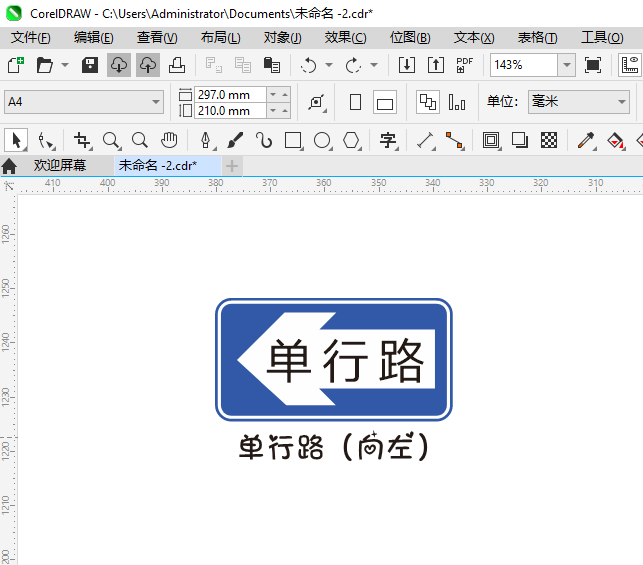The height and width of the screenshot is (565, 643).
Task: Click the cloud download icon
Action: (119, 65)
